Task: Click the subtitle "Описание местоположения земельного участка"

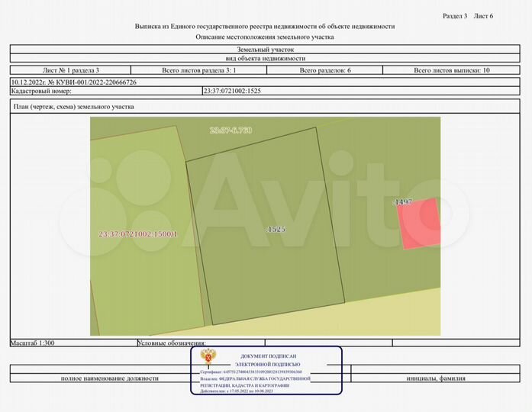Action: coord(265,37)
